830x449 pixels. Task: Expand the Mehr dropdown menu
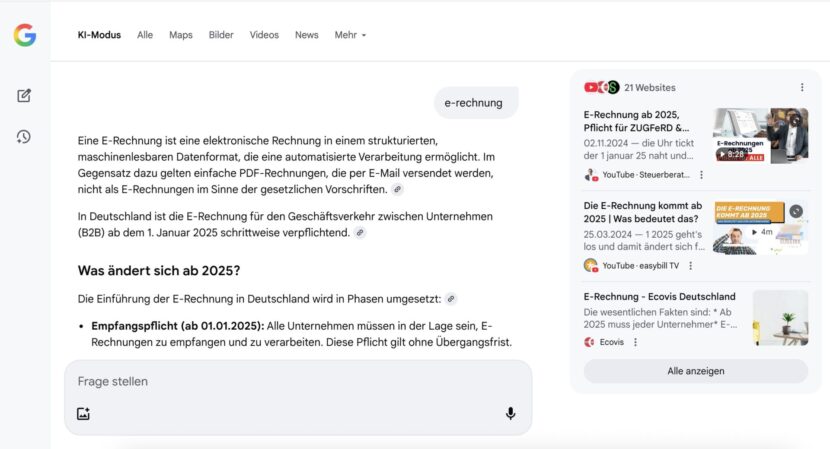click(x=350, y=35)
